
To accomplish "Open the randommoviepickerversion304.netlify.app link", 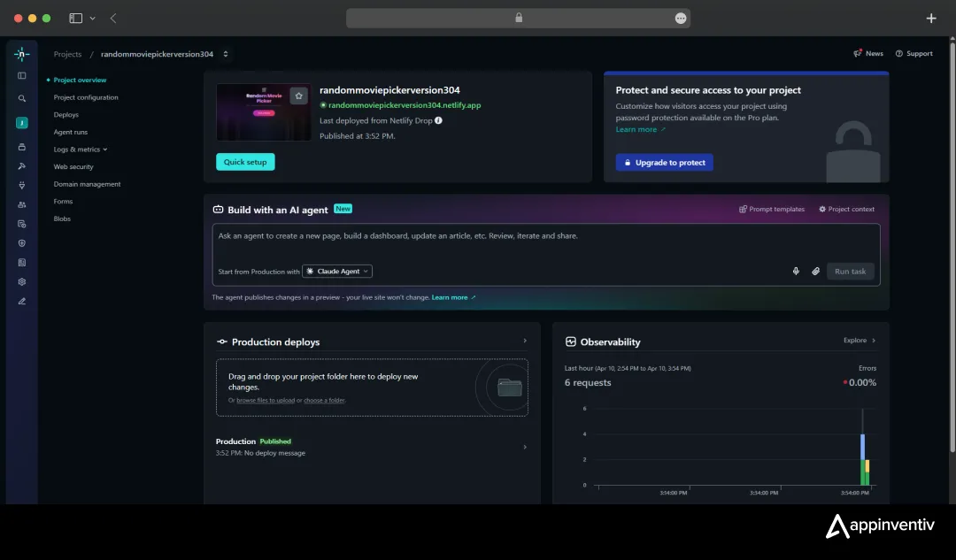I will coord(405,105).
